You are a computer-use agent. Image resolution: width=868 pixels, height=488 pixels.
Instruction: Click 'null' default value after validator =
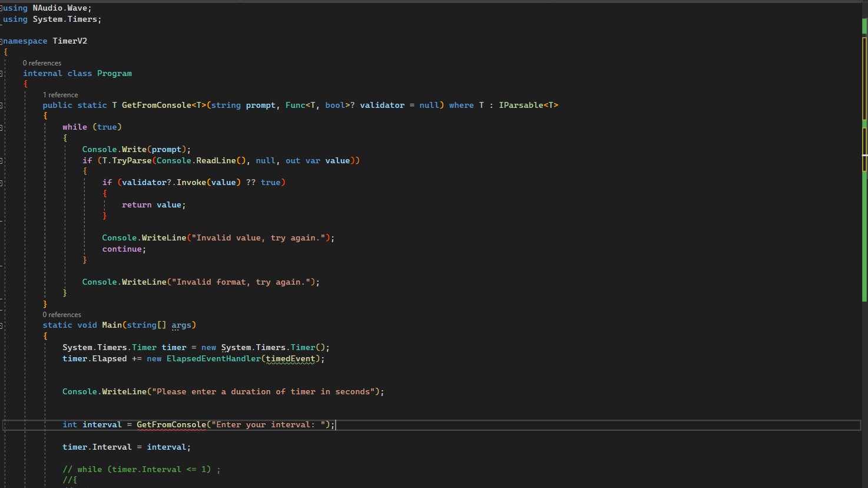(429, 105)
